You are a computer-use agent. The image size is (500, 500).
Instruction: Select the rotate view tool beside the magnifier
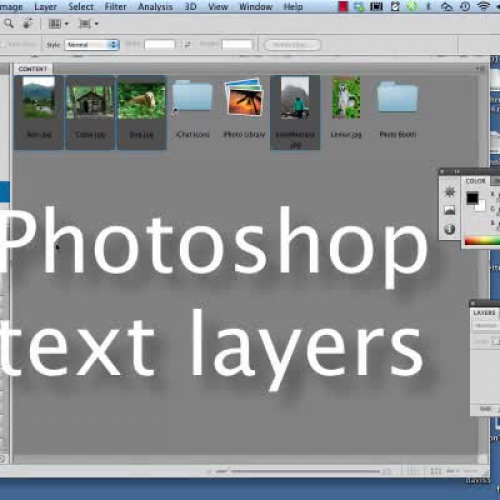click(28, 23)
